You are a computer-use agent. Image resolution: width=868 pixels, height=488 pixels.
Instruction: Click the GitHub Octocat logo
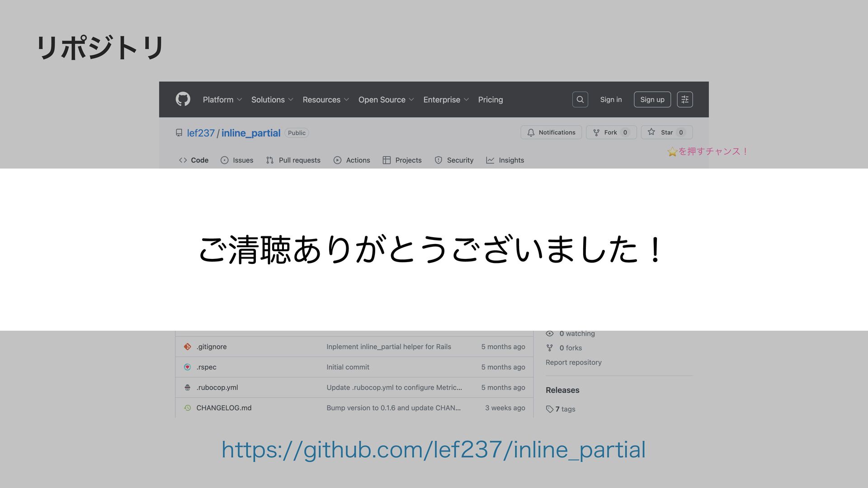(183, 99)
